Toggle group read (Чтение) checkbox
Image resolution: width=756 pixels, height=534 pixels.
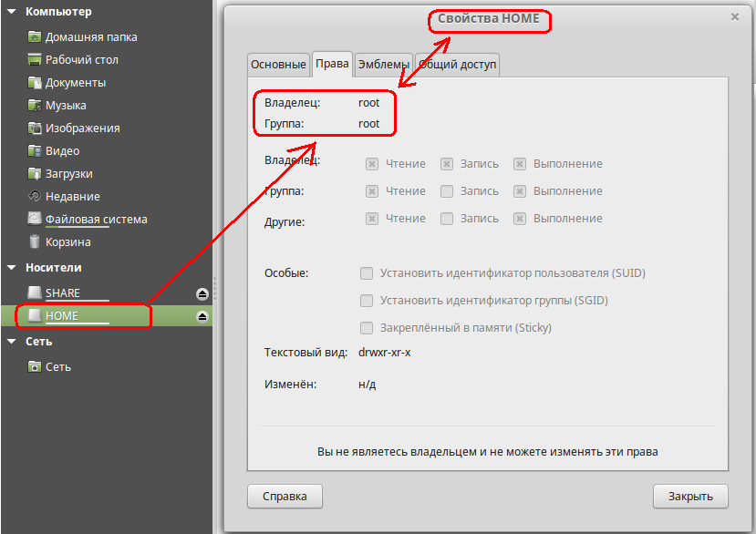(x=372, y=191)
